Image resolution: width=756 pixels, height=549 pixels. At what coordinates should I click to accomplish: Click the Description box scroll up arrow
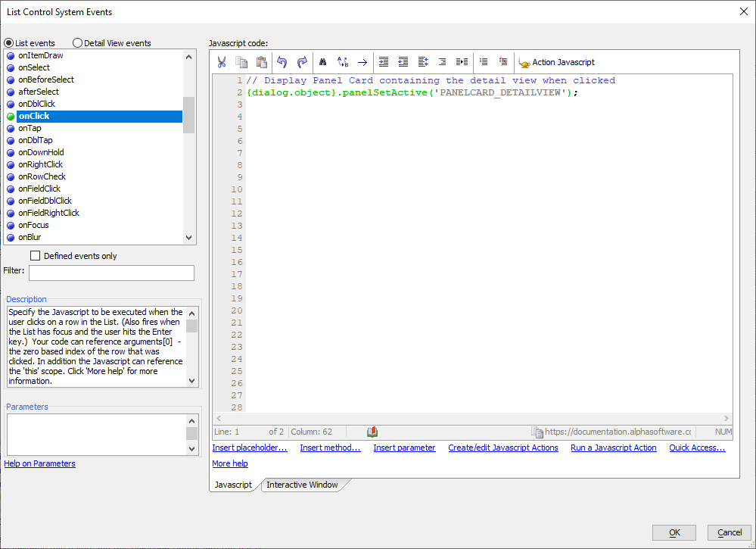192,313
